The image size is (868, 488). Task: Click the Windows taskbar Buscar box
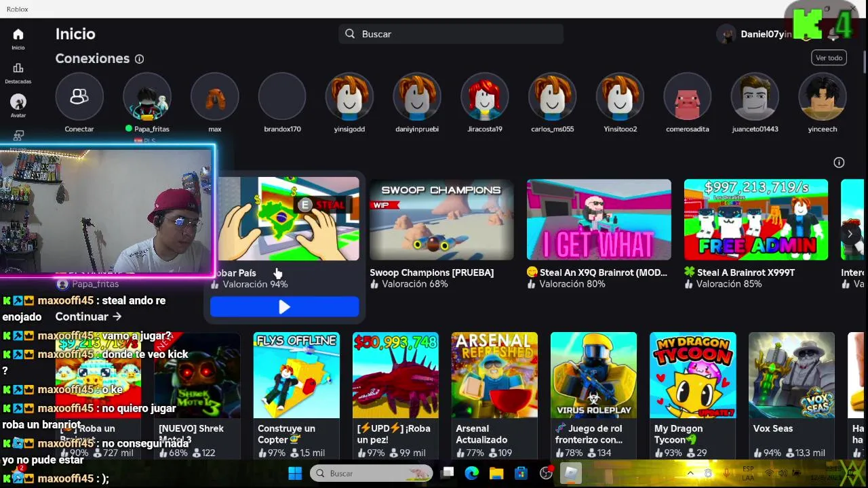372,473
